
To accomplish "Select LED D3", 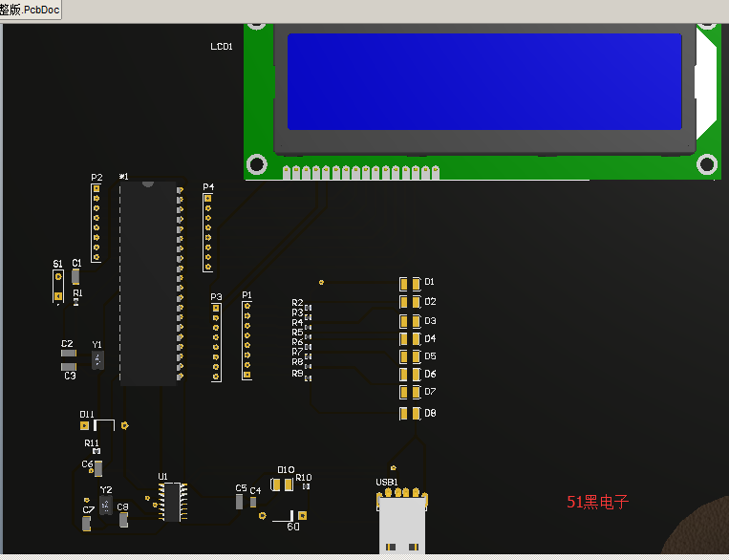I will pyautogui.click(x=410, y=321).
